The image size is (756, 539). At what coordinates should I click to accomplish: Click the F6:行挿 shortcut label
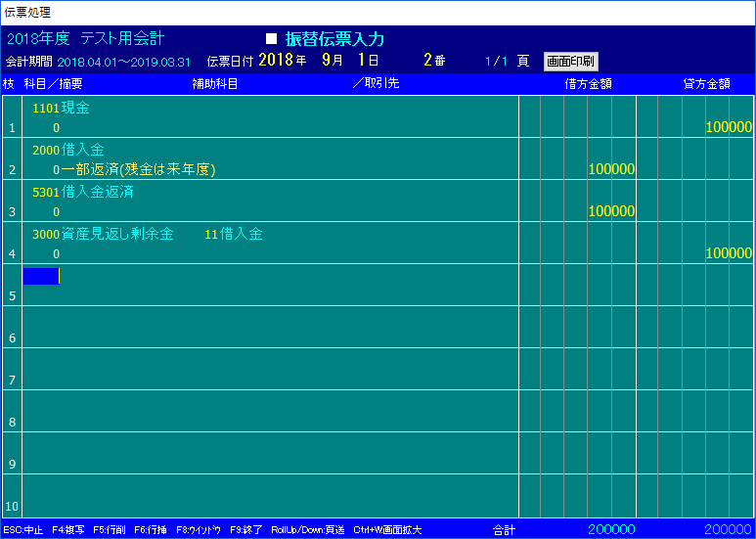[x=151, y=530]
